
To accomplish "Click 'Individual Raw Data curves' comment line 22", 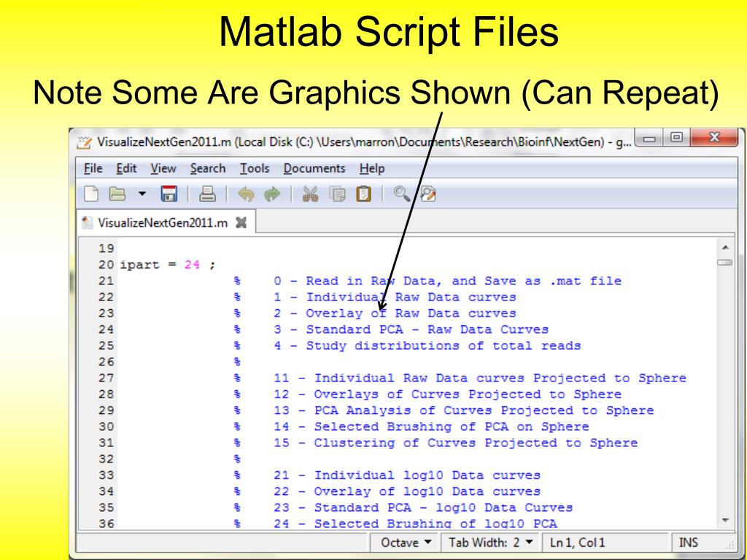I will (395, 297).
